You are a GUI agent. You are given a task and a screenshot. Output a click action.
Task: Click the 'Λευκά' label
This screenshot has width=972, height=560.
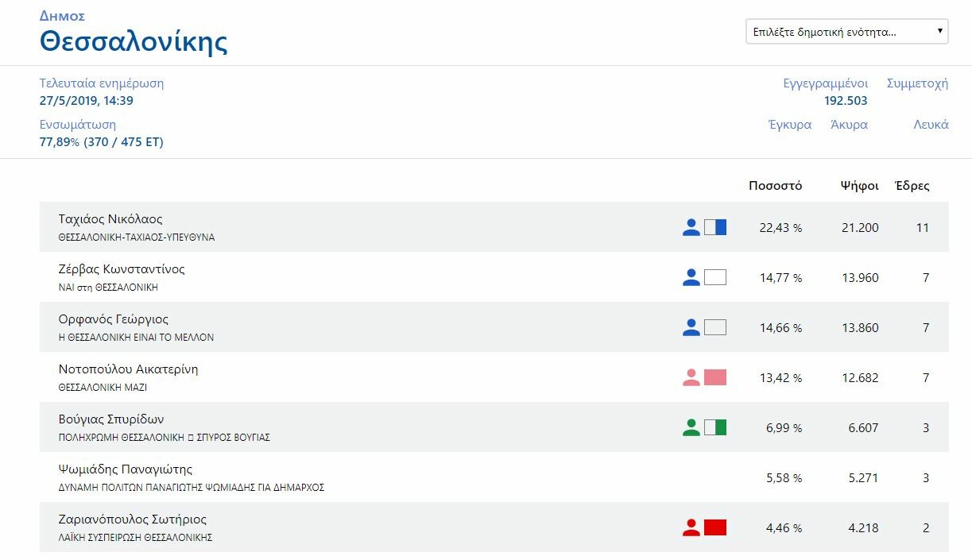pos(931,125)
